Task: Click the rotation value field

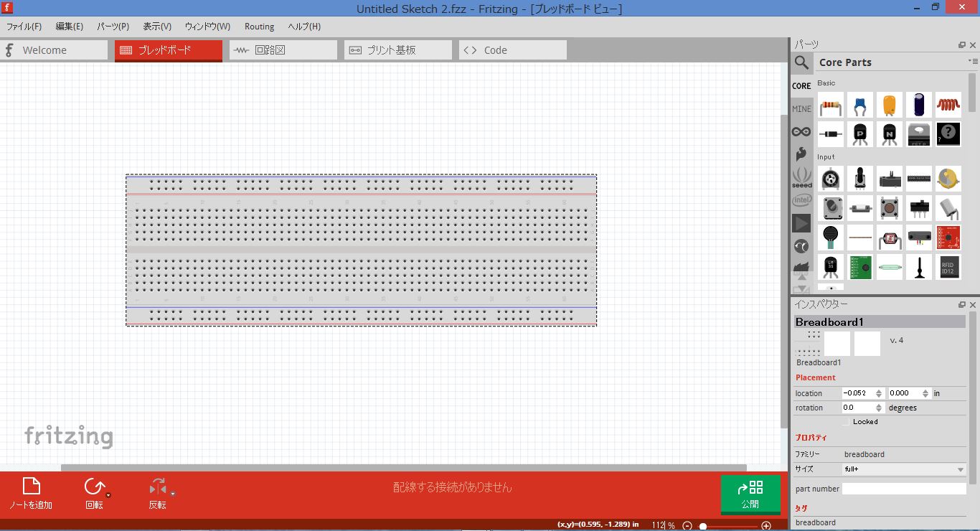Action: [859, 408]
